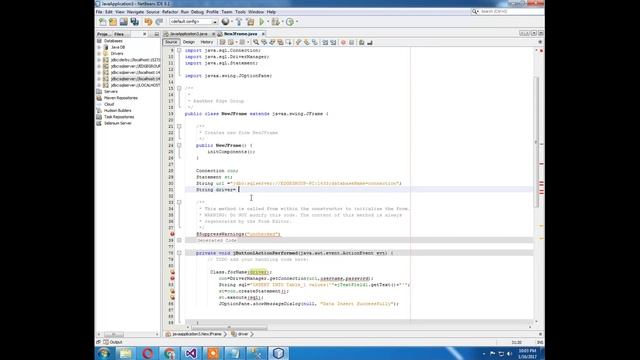640x360 pixels.
Task: Click the New File toolbar icon
Action: 102,22
